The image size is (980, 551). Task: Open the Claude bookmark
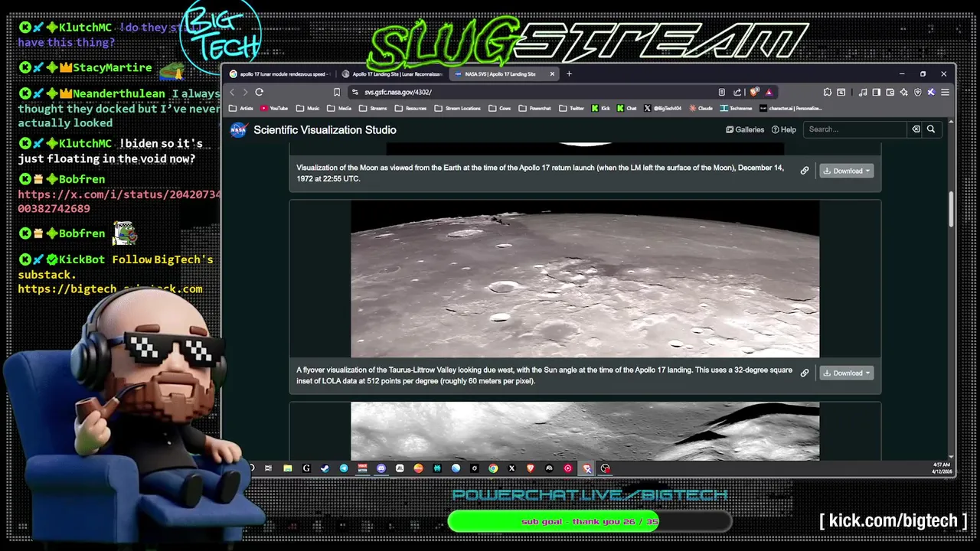coord(701,109)
